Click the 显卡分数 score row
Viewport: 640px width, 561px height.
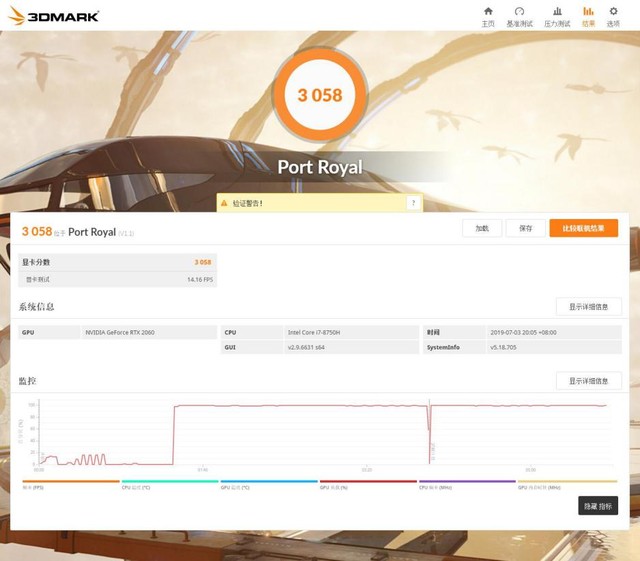(118, 262)
